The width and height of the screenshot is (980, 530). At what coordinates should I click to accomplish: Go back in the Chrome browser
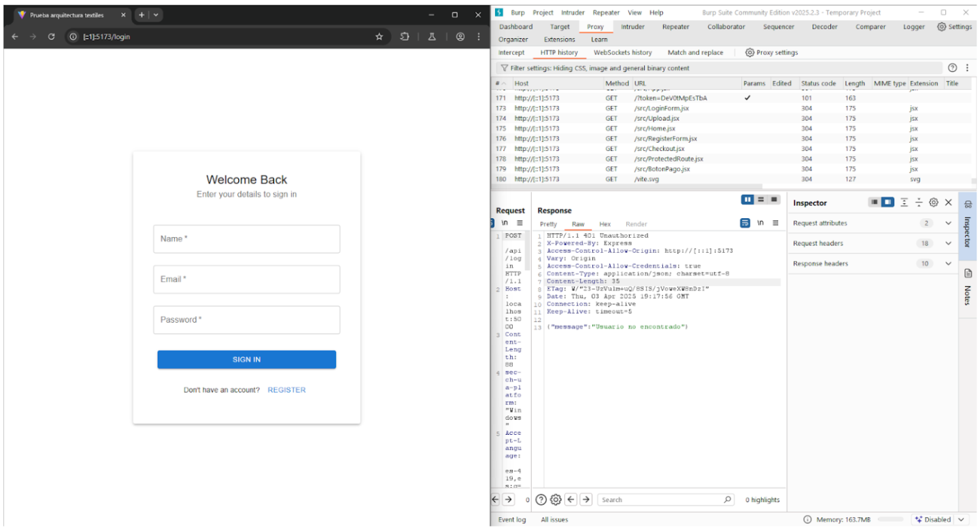pyautogui.click(x=15, y=37)
